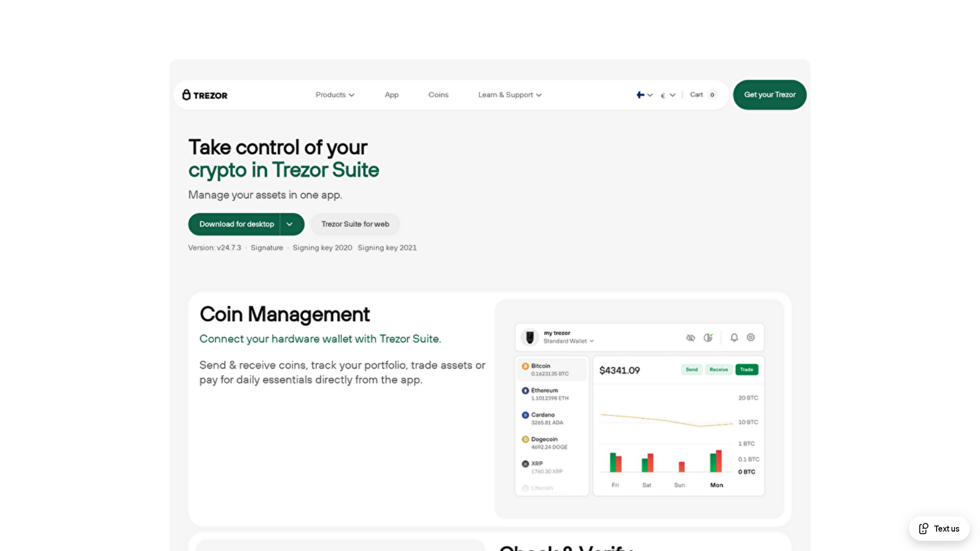The width and height of the screenshot is (980, 551).
Task: Select the Dogecoin account row
Action: coord(552,443)
